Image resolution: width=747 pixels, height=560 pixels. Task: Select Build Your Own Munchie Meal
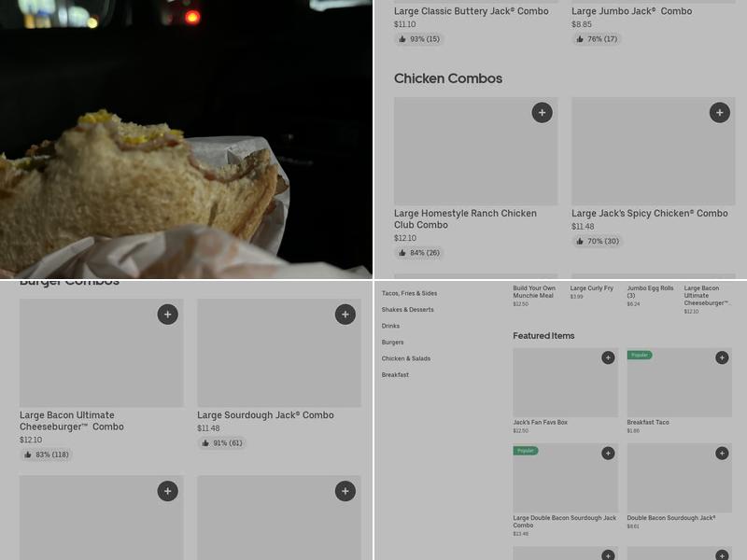click(x=534, y=292)
